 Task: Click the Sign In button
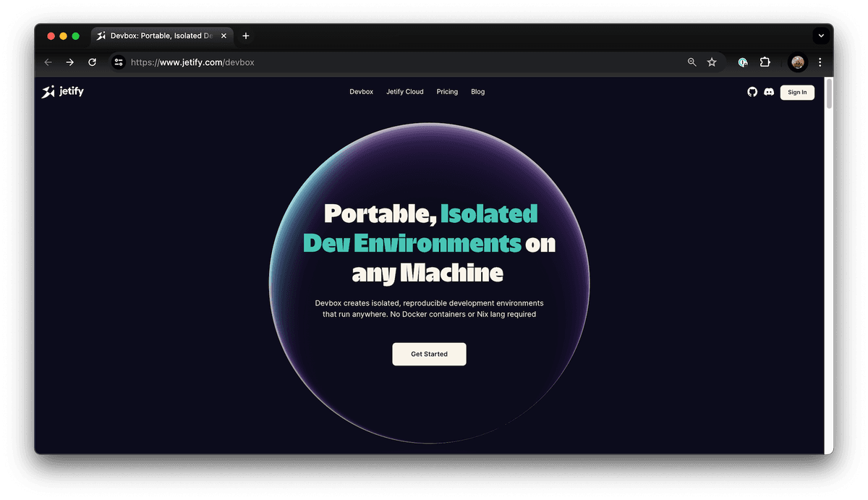[797, 92]
